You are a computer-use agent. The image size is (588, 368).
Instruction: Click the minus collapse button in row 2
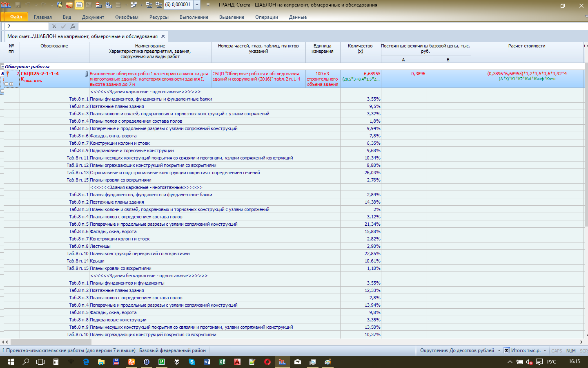pyautogui.click(x=6, y=84)
